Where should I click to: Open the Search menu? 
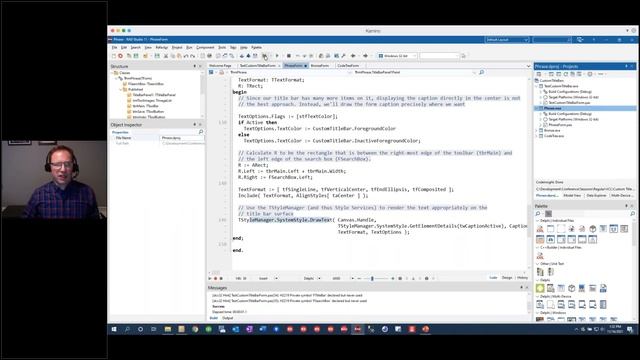click(136, 48)
